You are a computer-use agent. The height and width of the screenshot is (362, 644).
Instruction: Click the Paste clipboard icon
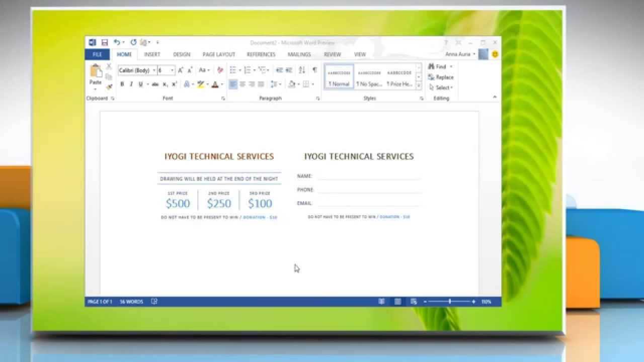coord(96,71)
